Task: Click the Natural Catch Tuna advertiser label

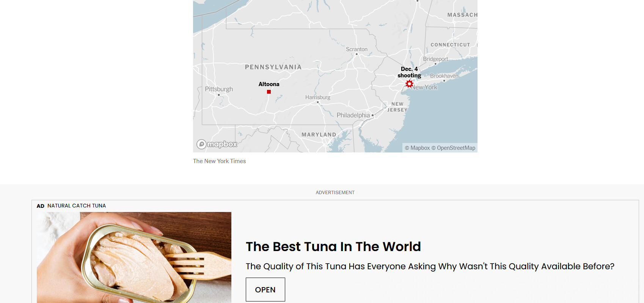Action: [x=77, y=206]
